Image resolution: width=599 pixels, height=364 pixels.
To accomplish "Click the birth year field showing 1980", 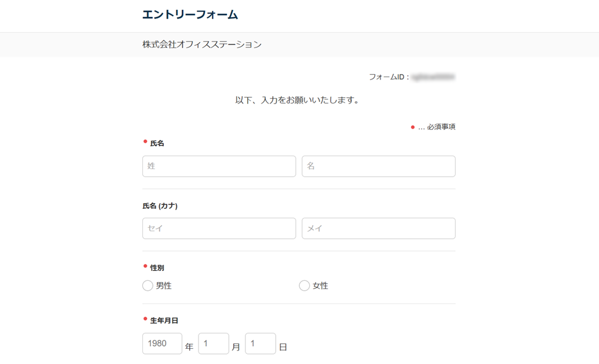I will click(162, 344).
